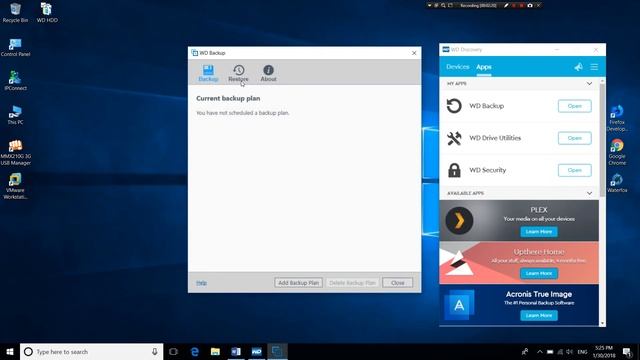Collapse the Available Apps section
The image size is (640, 360).
(589, 193)
